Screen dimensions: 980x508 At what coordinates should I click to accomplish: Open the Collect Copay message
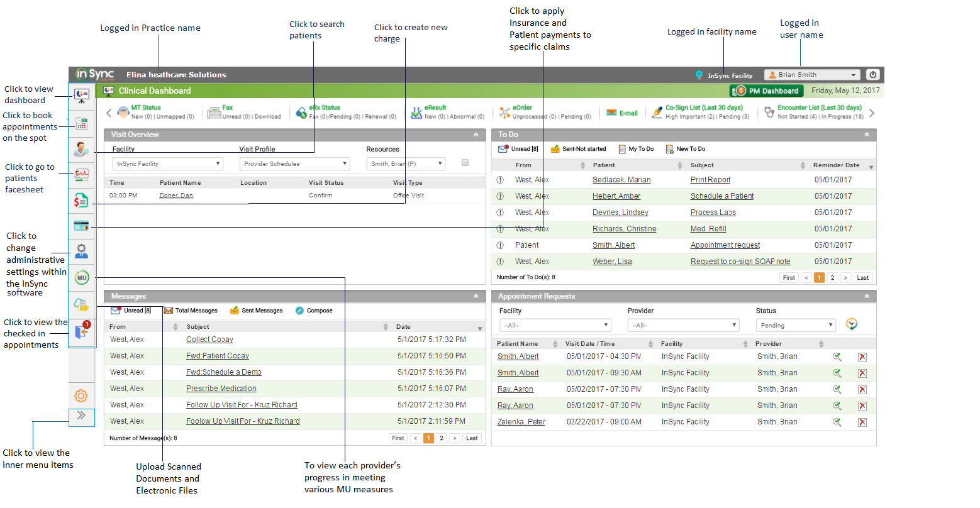[x=209, y=340]
